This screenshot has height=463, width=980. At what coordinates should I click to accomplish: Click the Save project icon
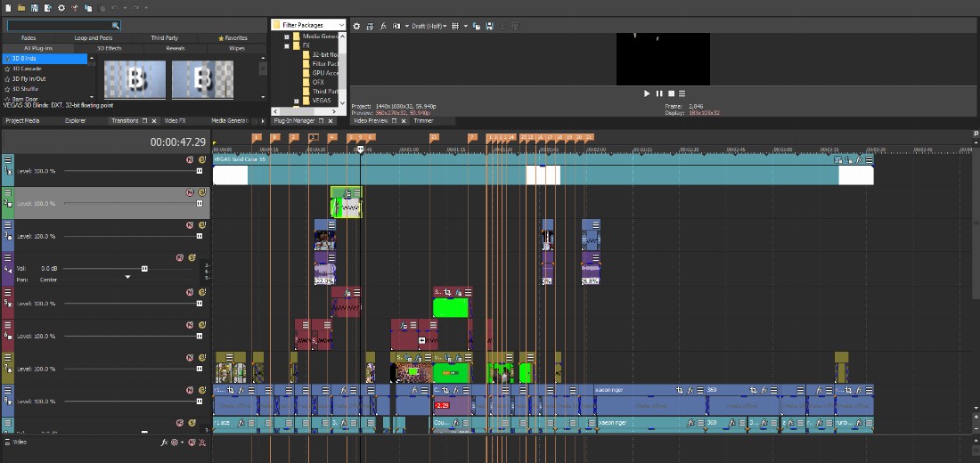(34, 7)
